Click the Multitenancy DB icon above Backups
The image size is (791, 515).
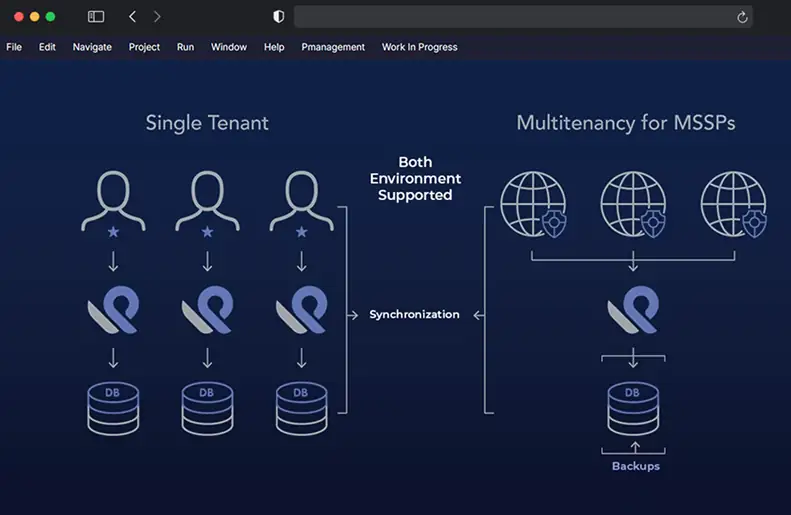[633, 409]
